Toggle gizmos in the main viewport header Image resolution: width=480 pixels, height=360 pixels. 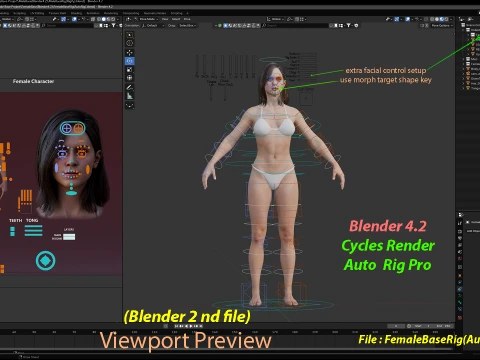coord(396,19)
